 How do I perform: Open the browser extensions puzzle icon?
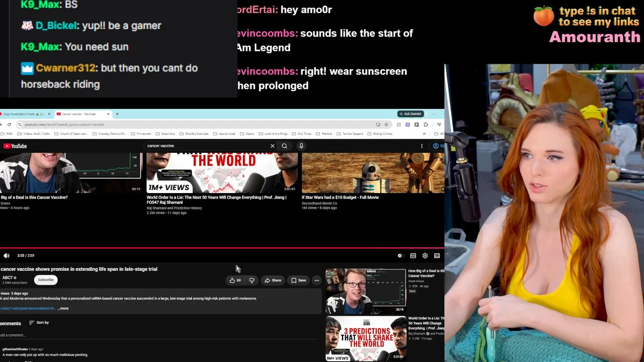pyautogui.click(x=426, y=125)
